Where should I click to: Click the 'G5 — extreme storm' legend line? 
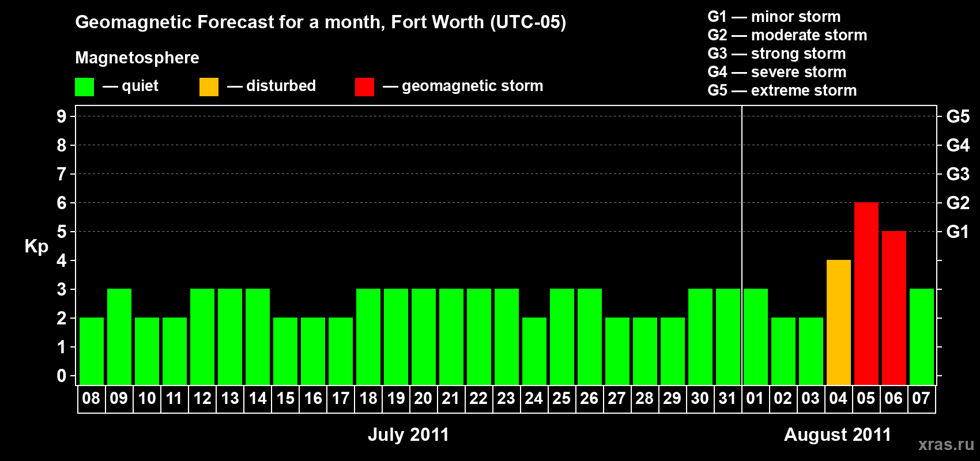tap(782, 90)
